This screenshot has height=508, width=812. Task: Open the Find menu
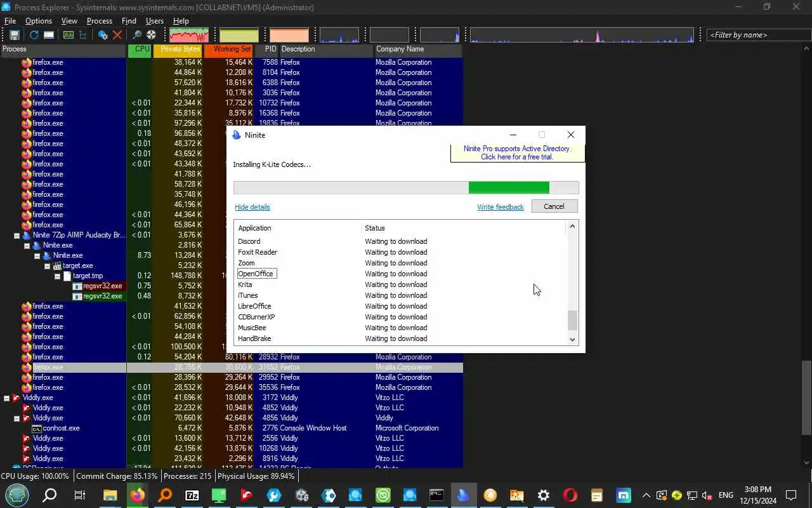point(129,21)
